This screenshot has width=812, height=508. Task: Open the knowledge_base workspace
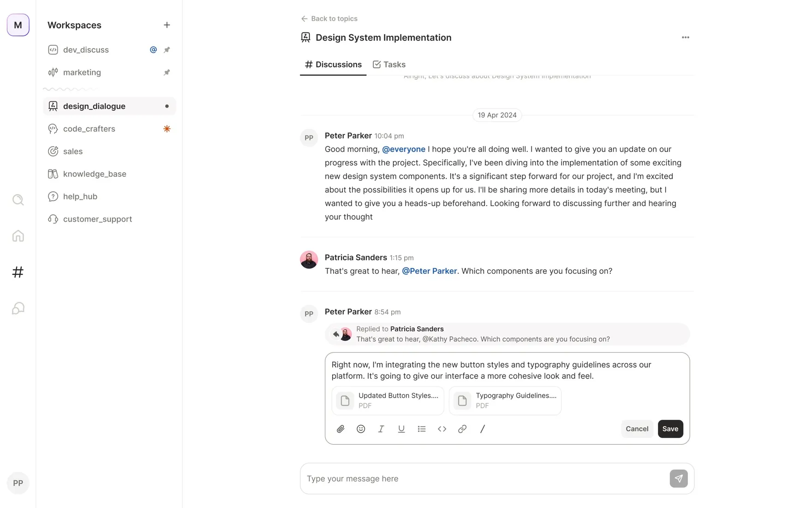pos(109,174)
